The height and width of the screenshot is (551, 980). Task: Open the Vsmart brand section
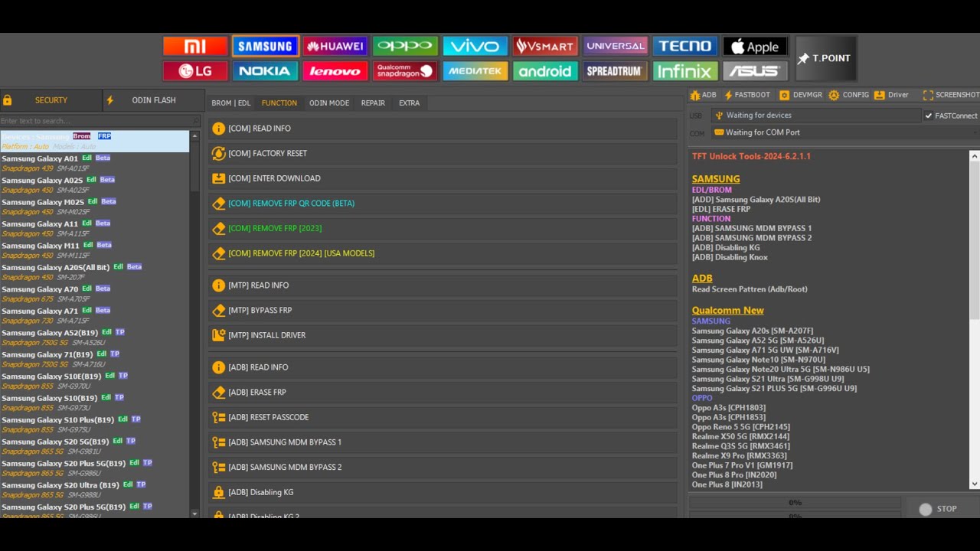[545, 46]
